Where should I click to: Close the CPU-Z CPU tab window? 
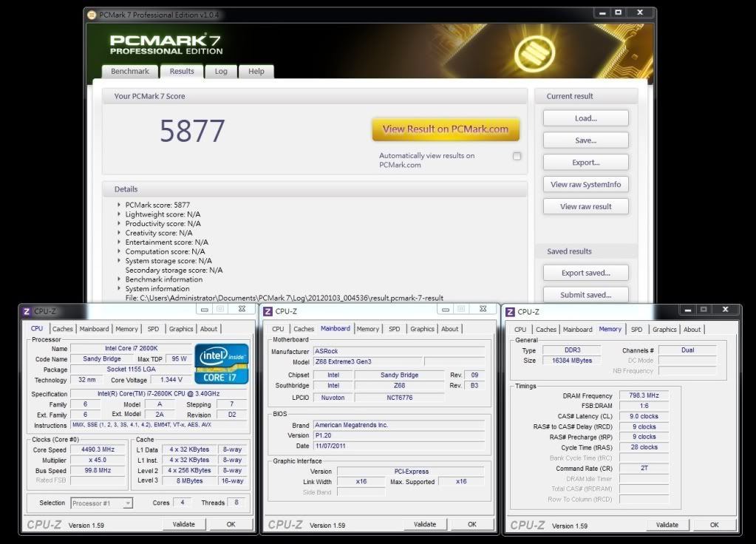pos(242,309)
